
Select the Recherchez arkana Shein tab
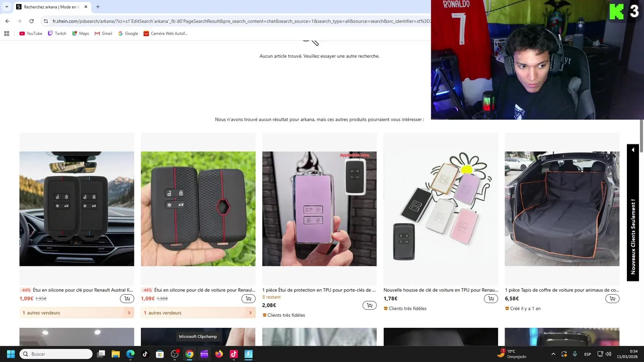point(51,7)
